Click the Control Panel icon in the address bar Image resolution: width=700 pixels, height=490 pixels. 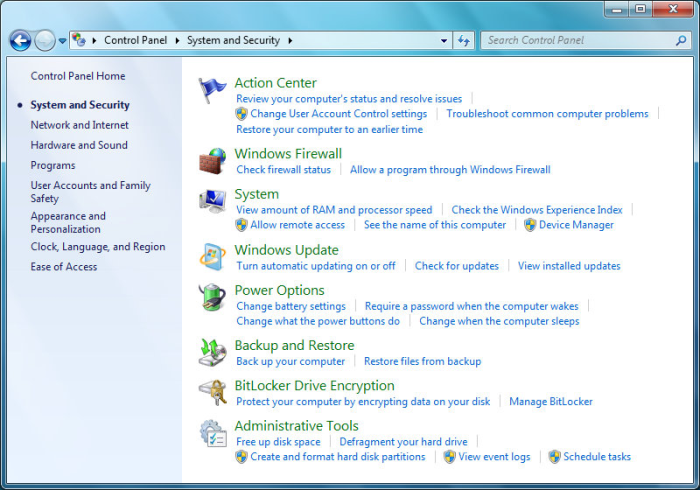tap(79, 40)
